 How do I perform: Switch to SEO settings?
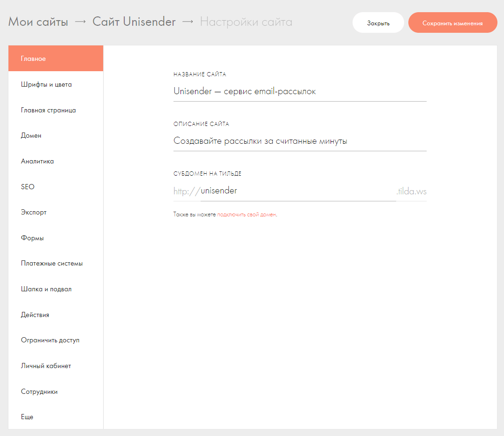point(56,187)
